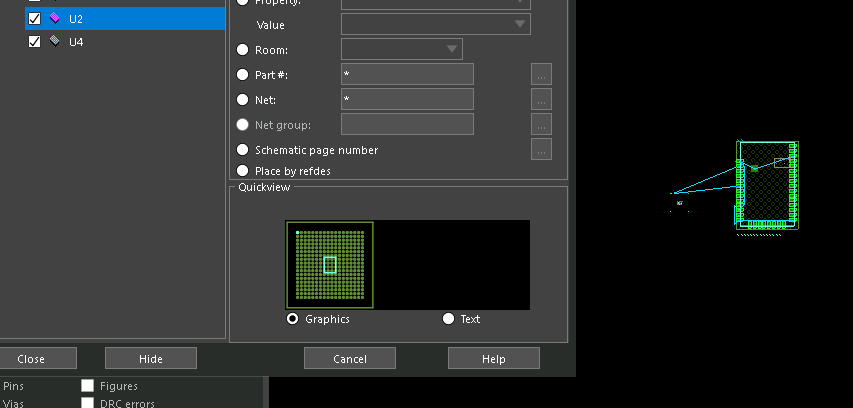
Task: Click the Hide button
Action: pos(150,358)
